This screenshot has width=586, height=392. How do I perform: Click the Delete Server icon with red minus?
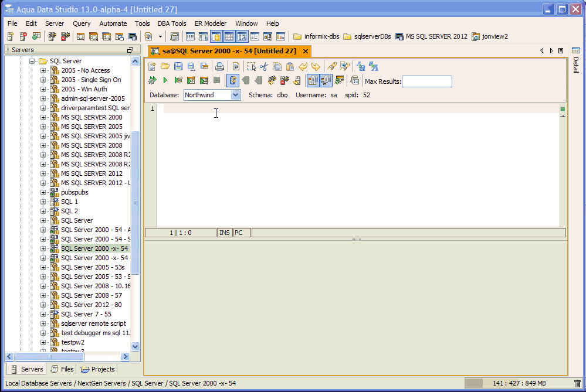pyautogui.click(x=23, y=36)
